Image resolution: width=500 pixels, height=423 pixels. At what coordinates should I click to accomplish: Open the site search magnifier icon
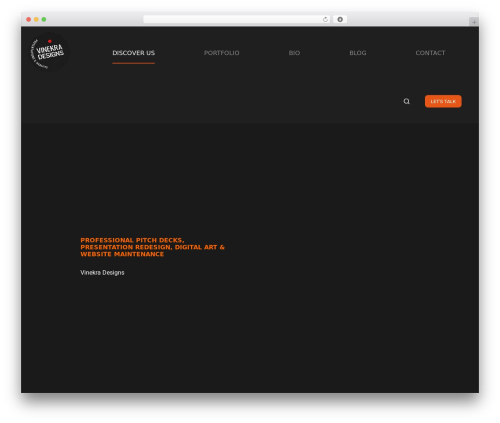coord(406,101)
